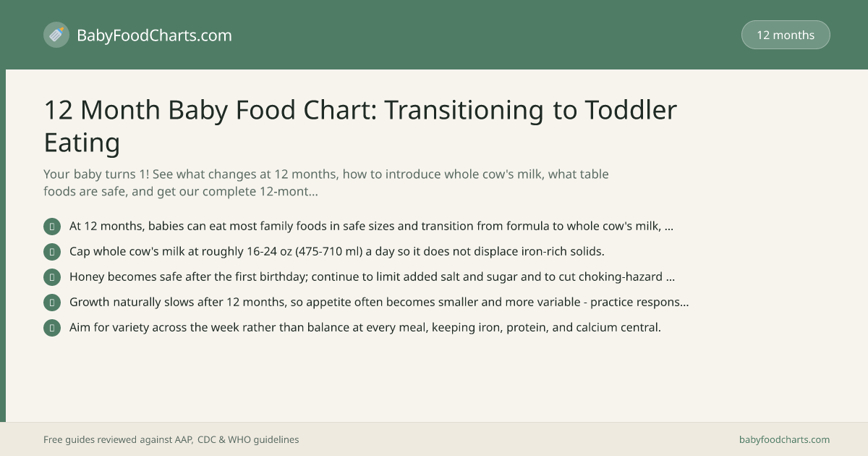The width and height of the screenshot is (868, 456).
Task: Click the 12 Month Baby Food Chart heading
Action: click(x=360, y=126)
